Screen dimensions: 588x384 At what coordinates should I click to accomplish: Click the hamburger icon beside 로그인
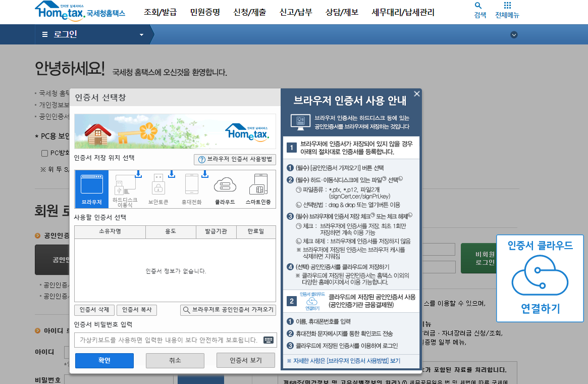[45, 34]
